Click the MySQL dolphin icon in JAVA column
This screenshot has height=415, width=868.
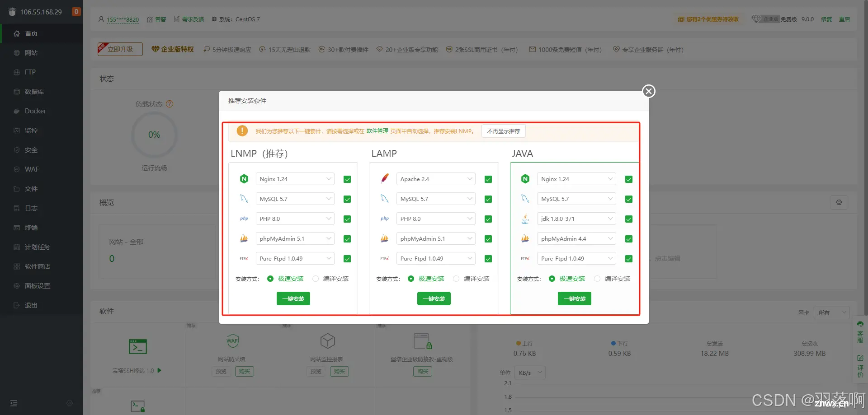pyautogui.click(x=525, y=199)
